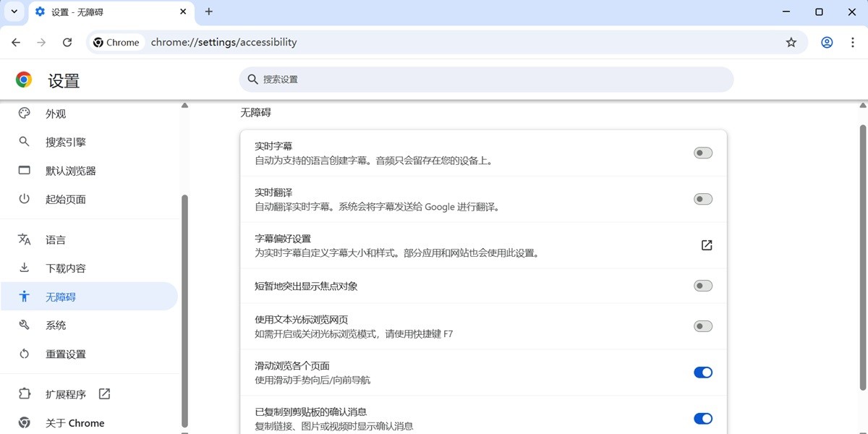
Task: Open 字幕偏好设置 via external link icon
Action: (706, 245)
